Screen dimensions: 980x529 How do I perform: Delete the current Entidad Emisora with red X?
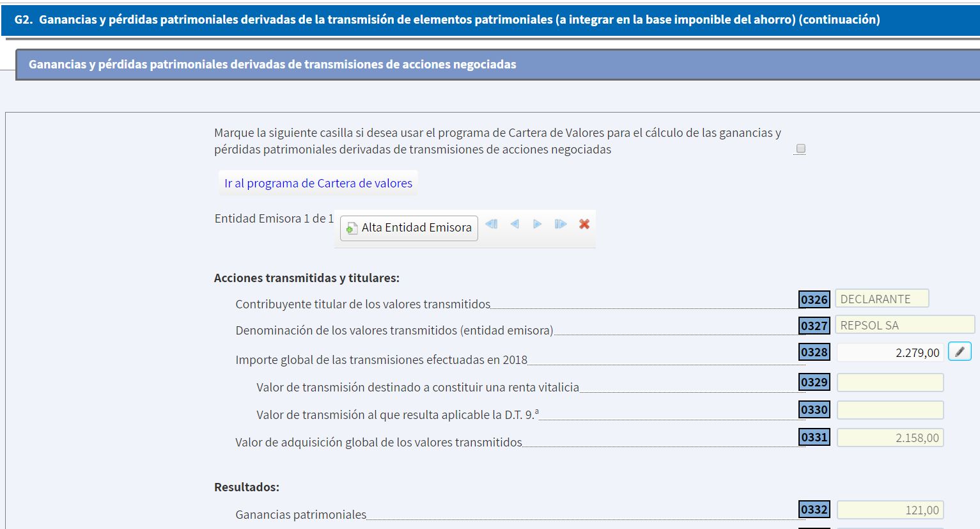click(584, 224)
